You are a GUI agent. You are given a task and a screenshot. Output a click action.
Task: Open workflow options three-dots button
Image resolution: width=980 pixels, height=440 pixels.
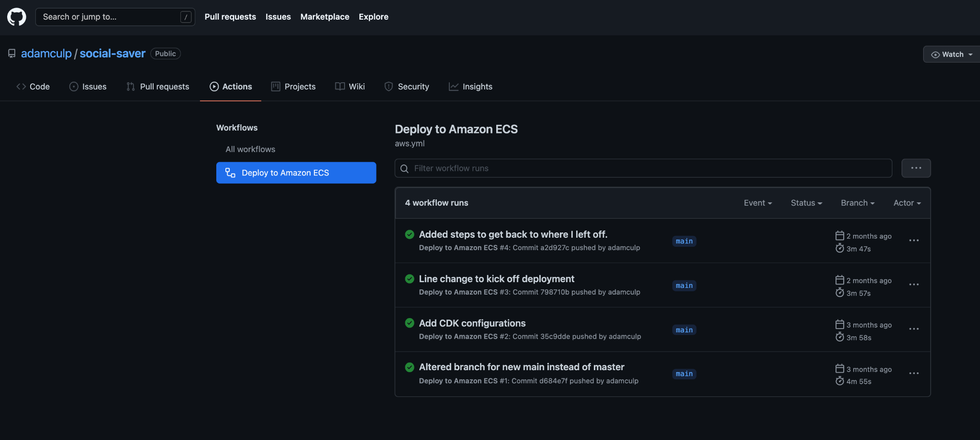[916, 168]
